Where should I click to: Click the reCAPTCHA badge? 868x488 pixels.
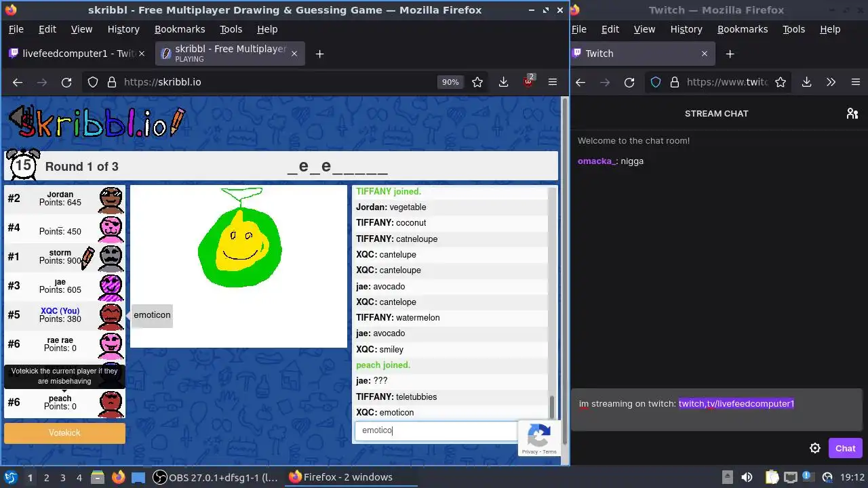pos(540,438)
